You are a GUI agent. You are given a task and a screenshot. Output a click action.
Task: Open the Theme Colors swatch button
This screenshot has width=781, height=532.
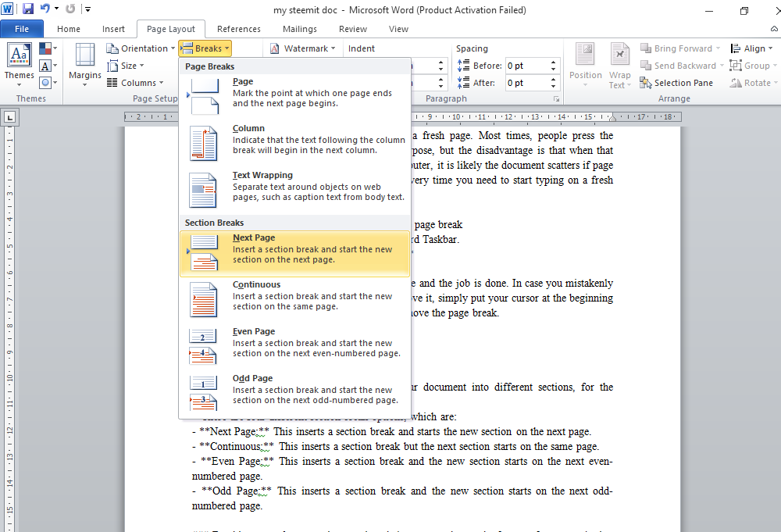47,49
